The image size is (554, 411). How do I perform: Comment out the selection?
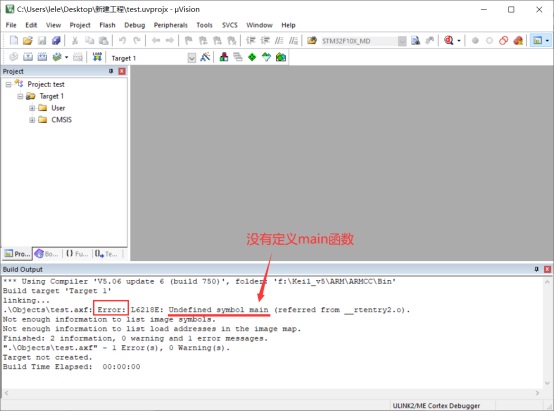[x=279, y=40]
